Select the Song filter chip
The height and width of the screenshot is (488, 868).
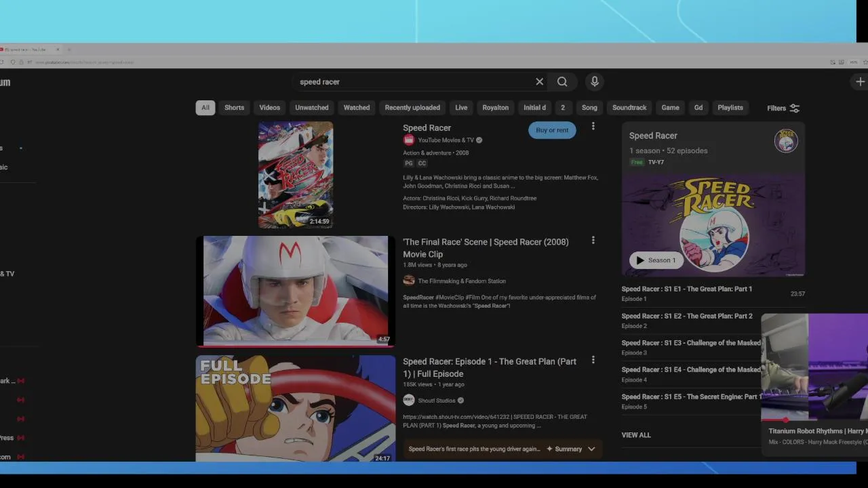coord(589,108)
